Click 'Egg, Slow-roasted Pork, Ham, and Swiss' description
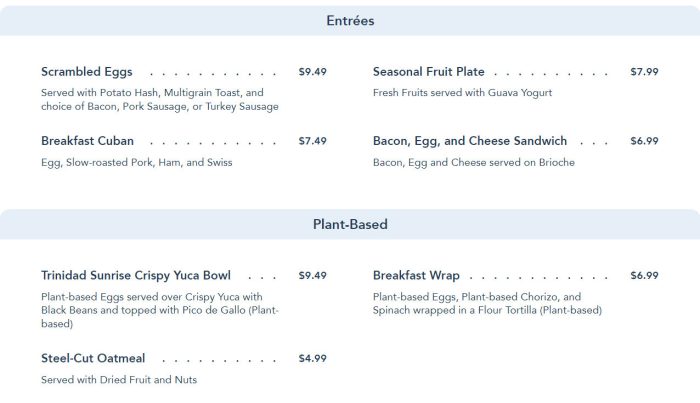The image size is (700, 403). tap(136, 162)
